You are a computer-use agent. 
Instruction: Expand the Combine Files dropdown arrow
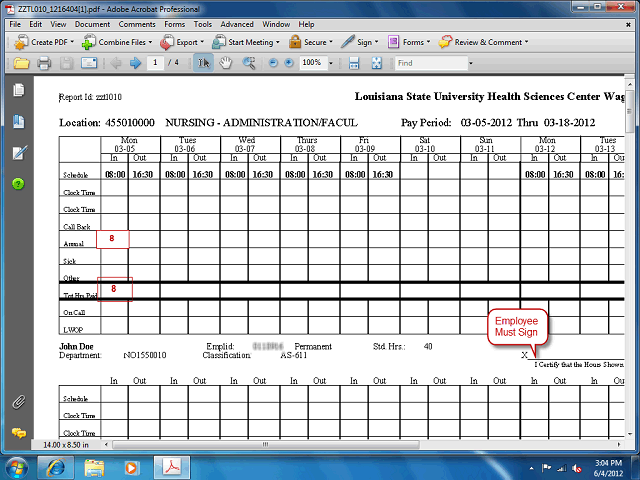point(151,42)
